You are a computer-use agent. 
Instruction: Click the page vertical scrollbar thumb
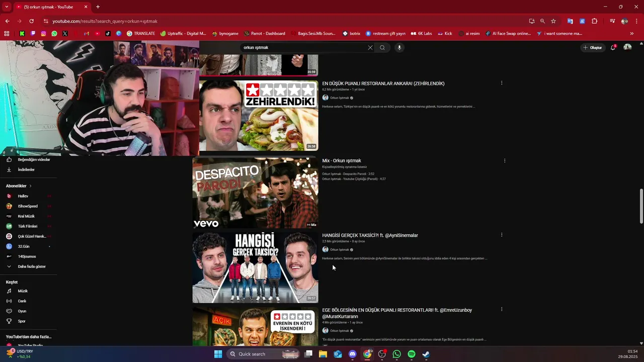click(x=641, y=206)
